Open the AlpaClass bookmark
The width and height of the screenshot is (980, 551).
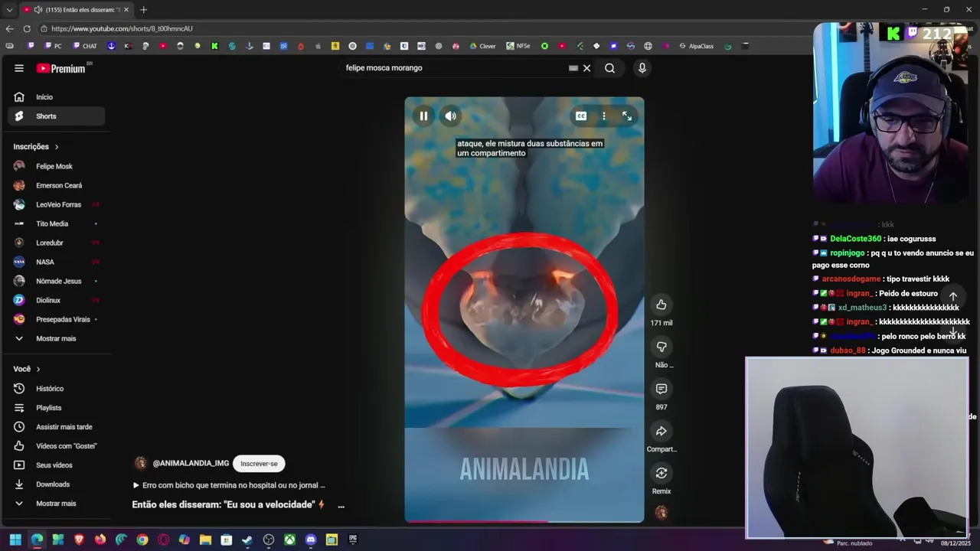tap(696, 46)
